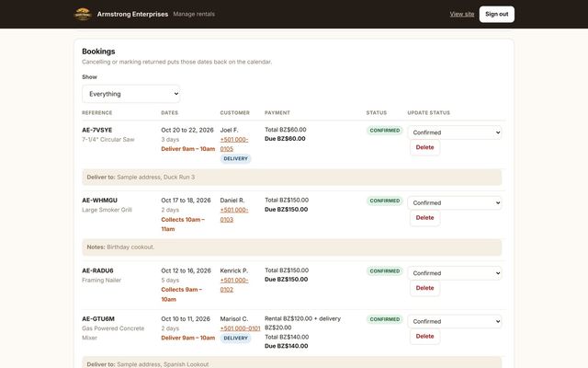Image resolution: width=588 pixels, height=368 pixels.
Task: Click reference AE-GTU6M
Action: 98,319
